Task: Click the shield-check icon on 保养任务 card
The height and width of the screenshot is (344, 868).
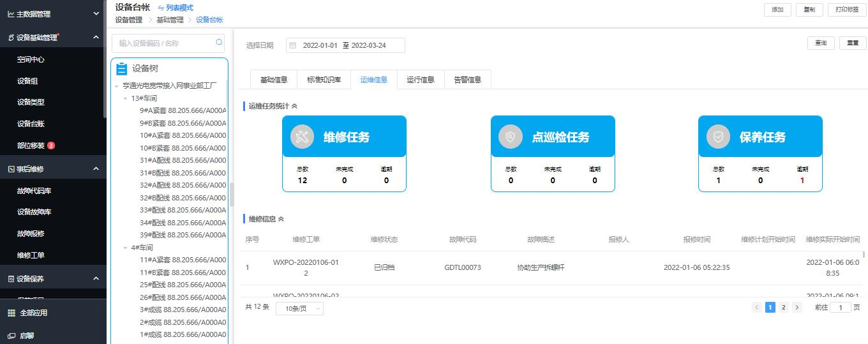Action: coord(718,137)
